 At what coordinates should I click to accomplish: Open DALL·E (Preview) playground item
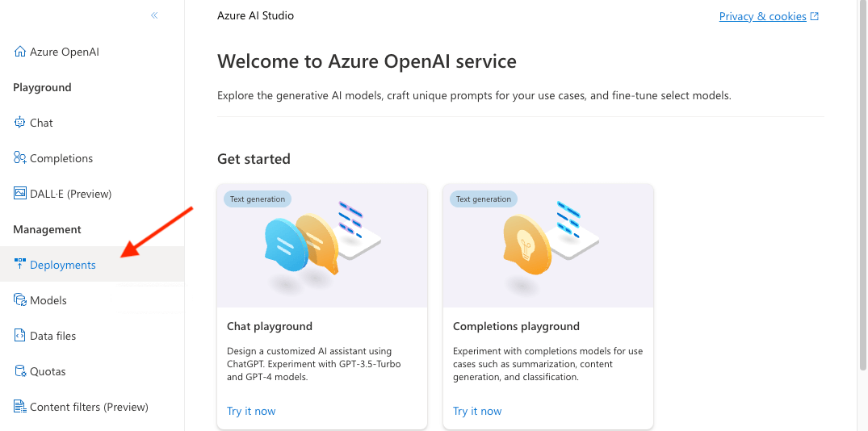[x=70, y=194]
